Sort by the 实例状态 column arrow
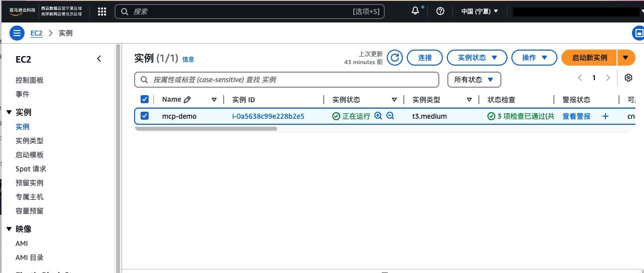Image resolution: width=644 pixels, height=273 pixels. [394, 100]
